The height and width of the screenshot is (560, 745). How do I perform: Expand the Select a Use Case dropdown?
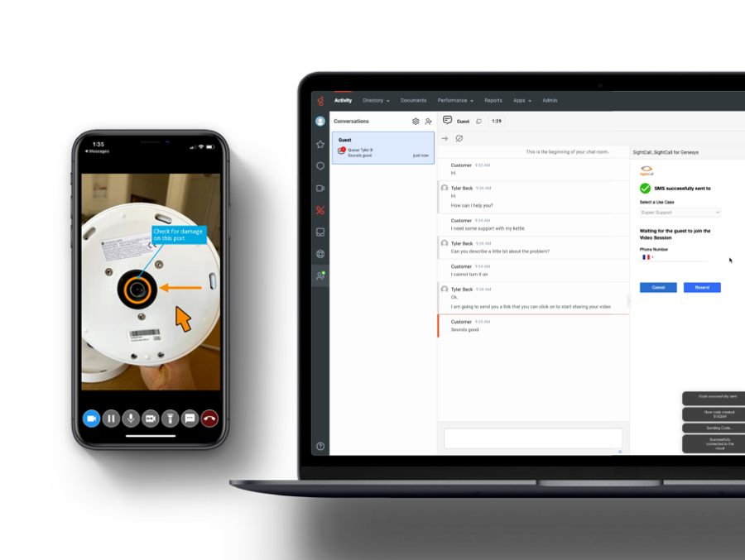(x=677, y=213)
